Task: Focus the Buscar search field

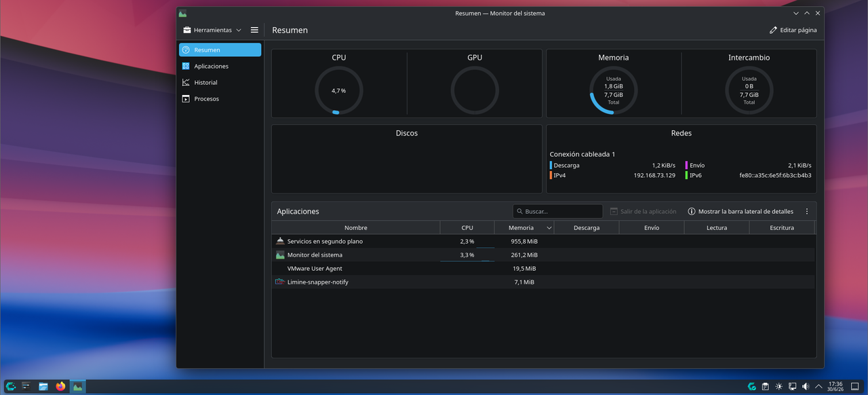Action: (x=557, y=211)
